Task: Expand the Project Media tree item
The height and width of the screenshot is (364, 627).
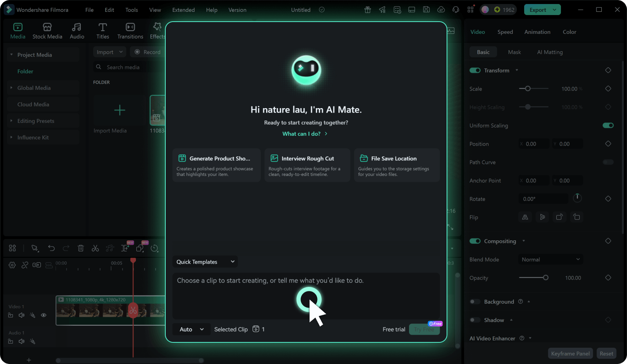Action: point(11,55)
